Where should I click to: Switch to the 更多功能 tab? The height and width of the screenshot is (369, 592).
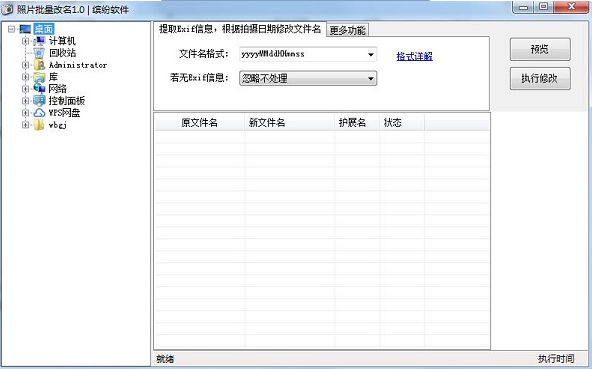point(347,30)
